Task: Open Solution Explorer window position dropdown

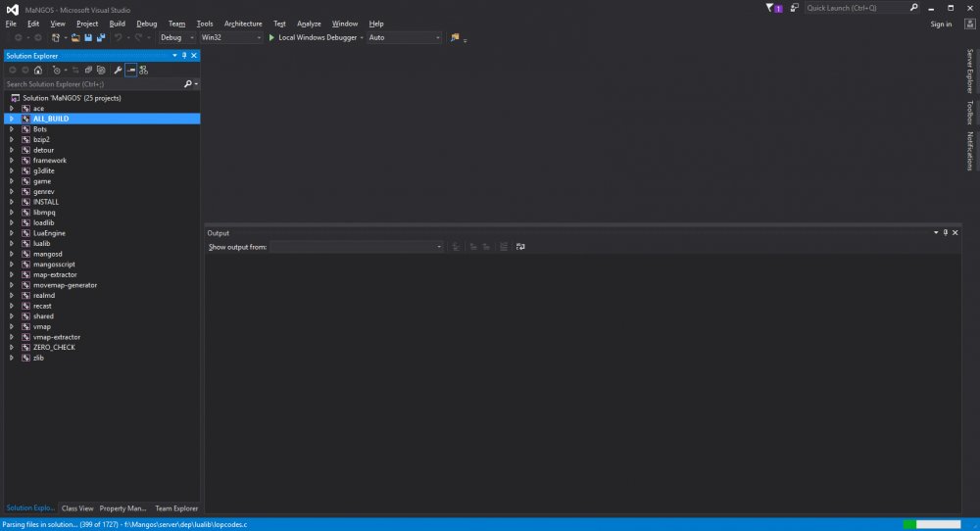Action: 175,56
